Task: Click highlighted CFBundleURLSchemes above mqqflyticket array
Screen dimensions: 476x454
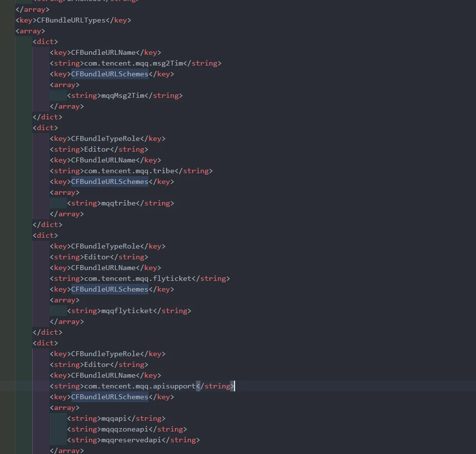Action: [x=109, y=289]
